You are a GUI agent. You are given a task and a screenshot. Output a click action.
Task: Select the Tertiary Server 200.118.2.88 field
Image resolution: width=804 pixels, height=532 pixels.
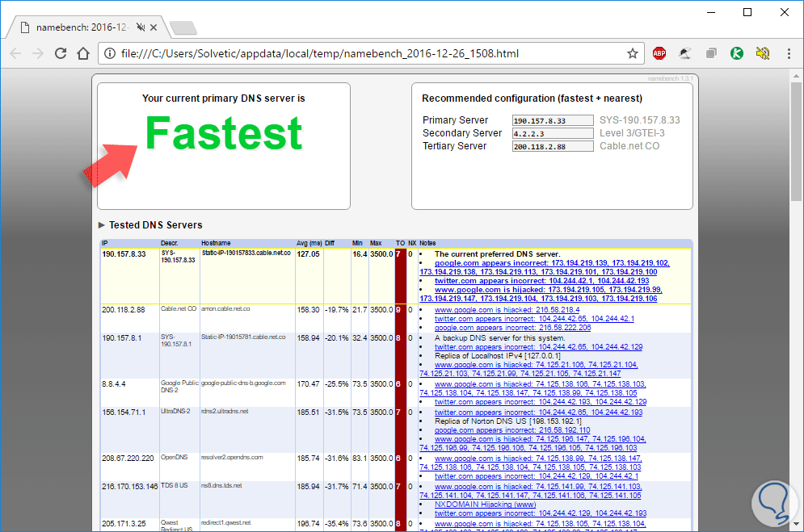[553, 146]
